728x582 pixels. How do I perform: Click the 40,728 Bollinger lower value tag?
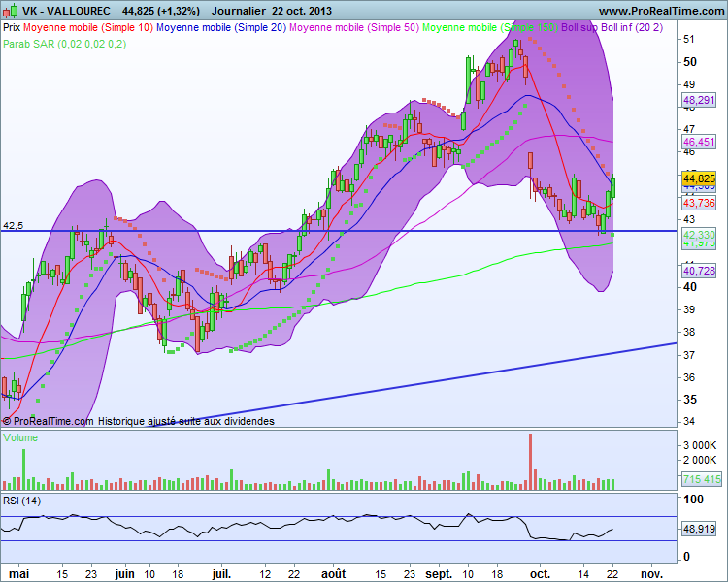(699, 271)
